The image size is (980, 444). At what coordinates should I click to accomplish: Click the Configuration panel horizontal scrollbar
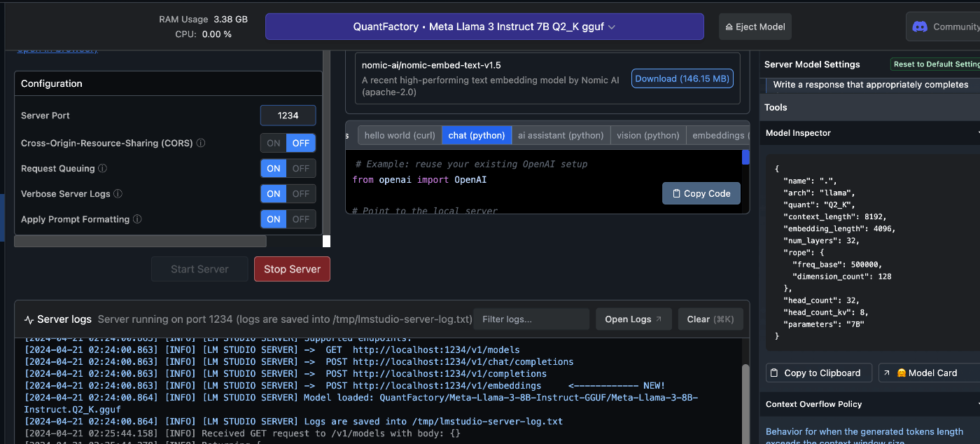coord(140,242)
